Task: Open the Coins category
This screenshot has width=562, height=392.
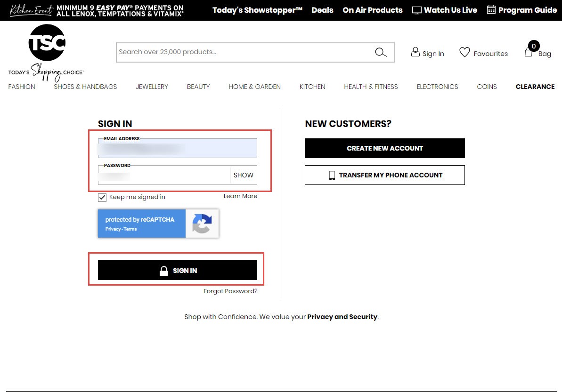Action: point(487,87)
